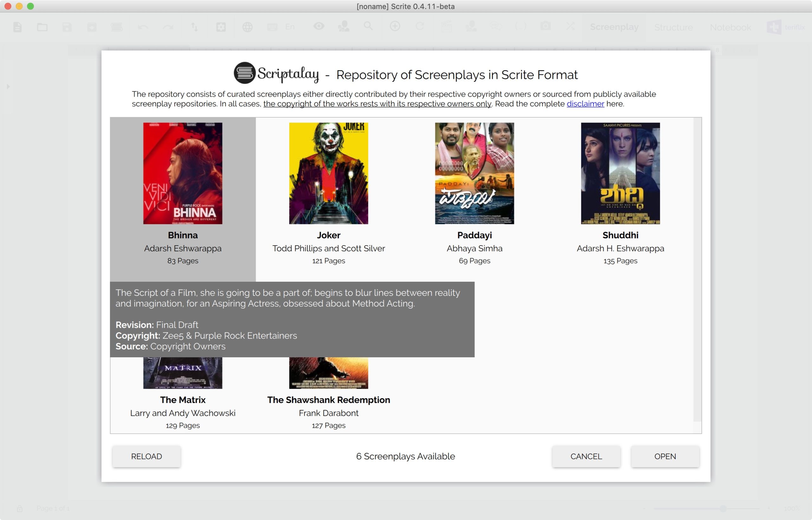Viewport: 812px width, 520px height.
Task: Click the teriflix logo in toolbar
Action: click(x=786, y=27)
